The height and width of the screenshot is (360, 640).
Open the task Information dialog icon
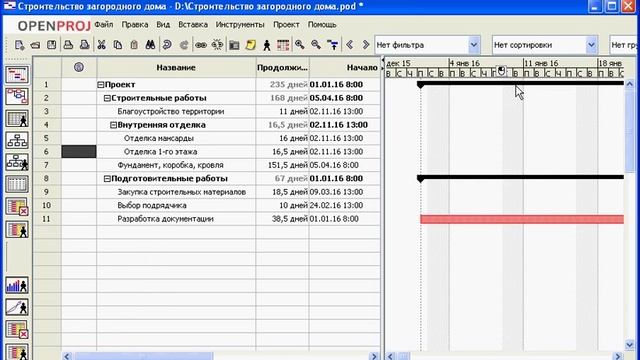pos(234,45)
